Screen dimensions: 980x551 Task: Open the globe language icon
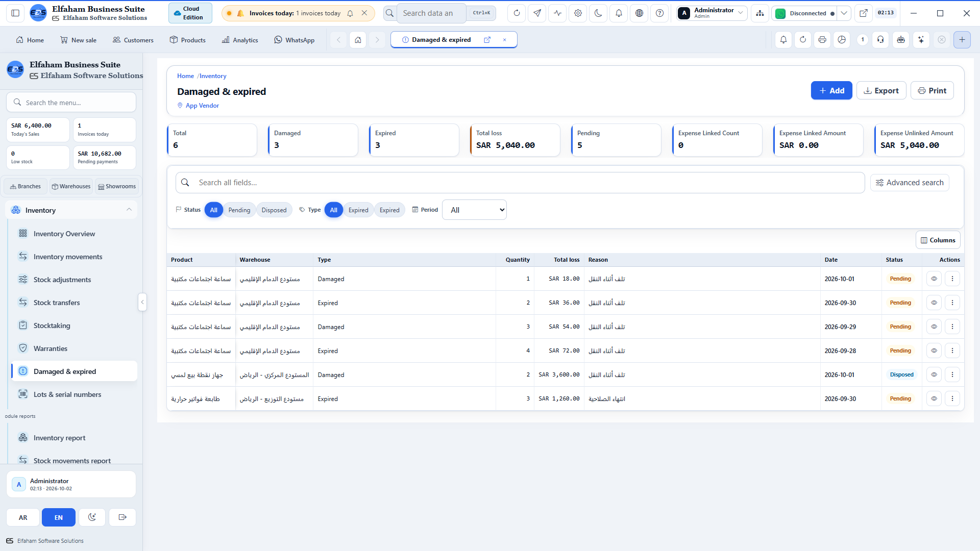click(x=639, y=13)
